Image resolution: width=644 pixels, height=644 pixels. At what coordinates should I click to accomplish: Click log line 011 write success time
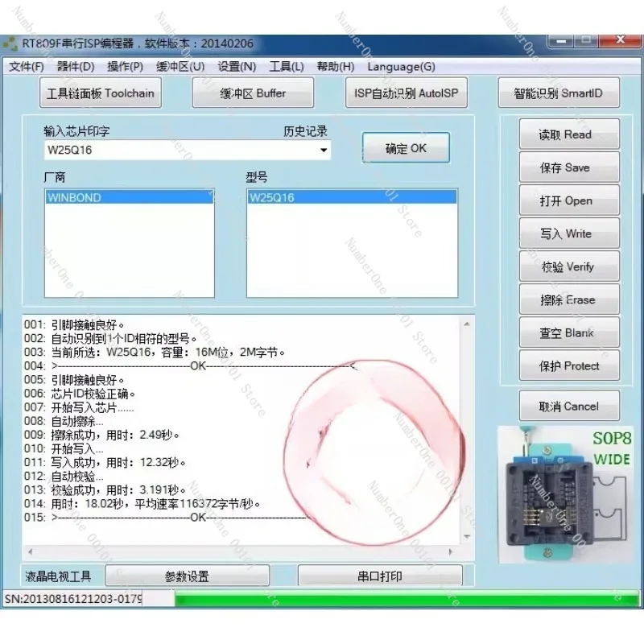(105, 462)
